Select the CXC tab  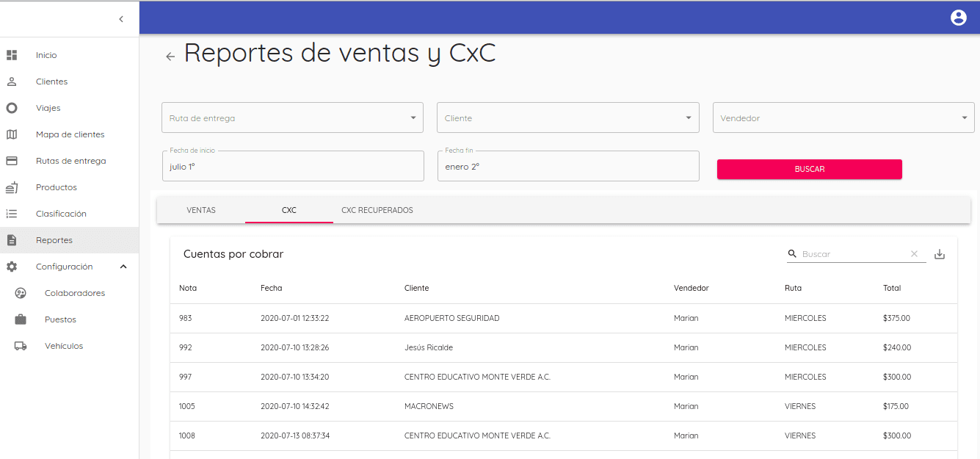click(x=289, y=210)
